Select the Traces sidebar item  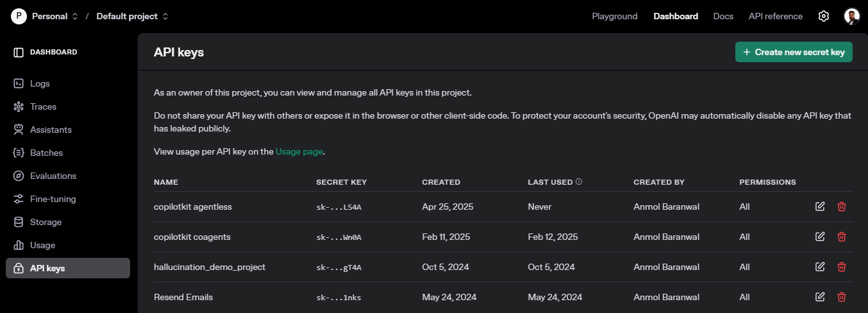tap(68, 106)
